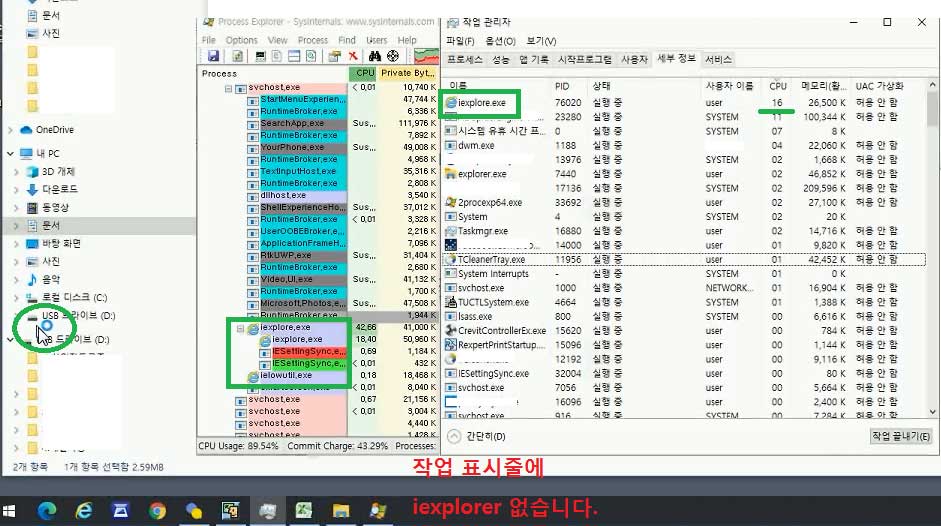Click the red X Kill Process icon
This screenshot has height=526, width=941.
[353, 56]
